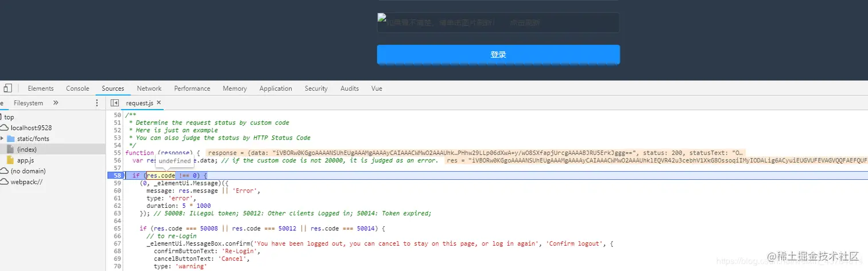Open app.js in the navigator
The image size is (868, 271).
pyautogui.click(x=25, y=160)
